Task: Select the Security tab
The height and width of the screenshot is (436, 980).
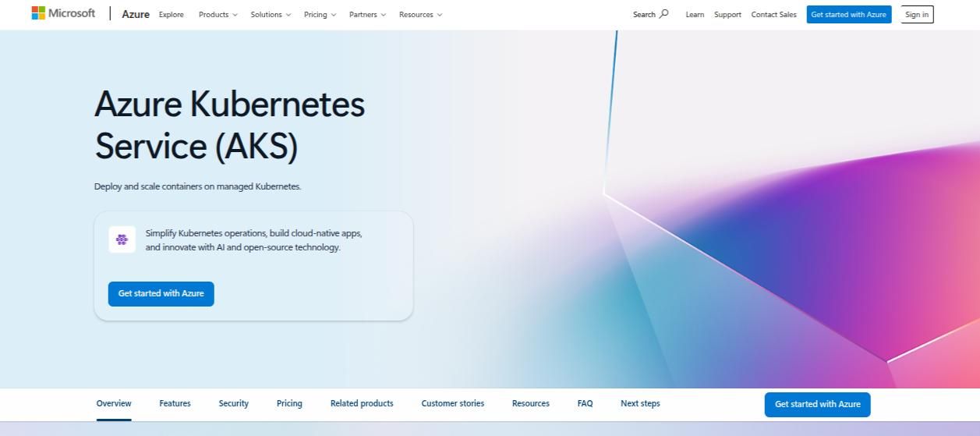Action: click(x=233, y=404)
